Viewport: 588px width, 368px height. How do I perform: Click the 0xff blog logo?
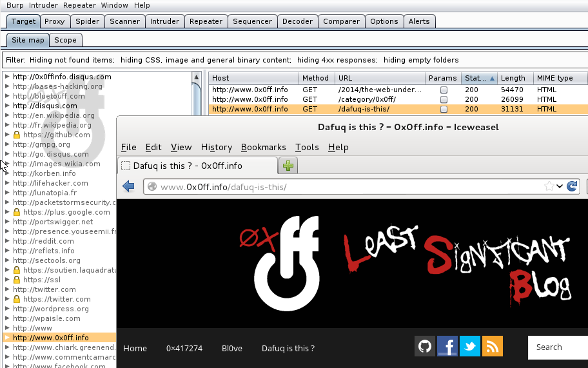[x=279, y=263]
